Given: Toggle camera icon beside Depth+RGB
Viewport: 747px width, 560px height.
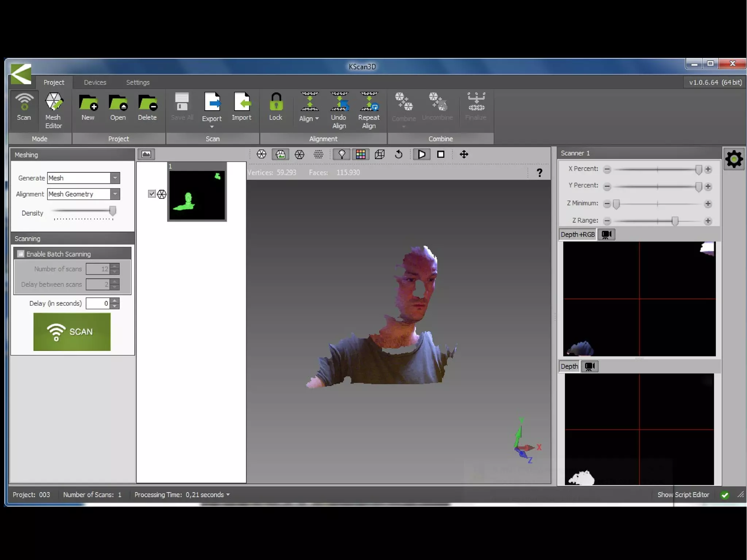Looking at the screenshot, I should coord(607,234).
